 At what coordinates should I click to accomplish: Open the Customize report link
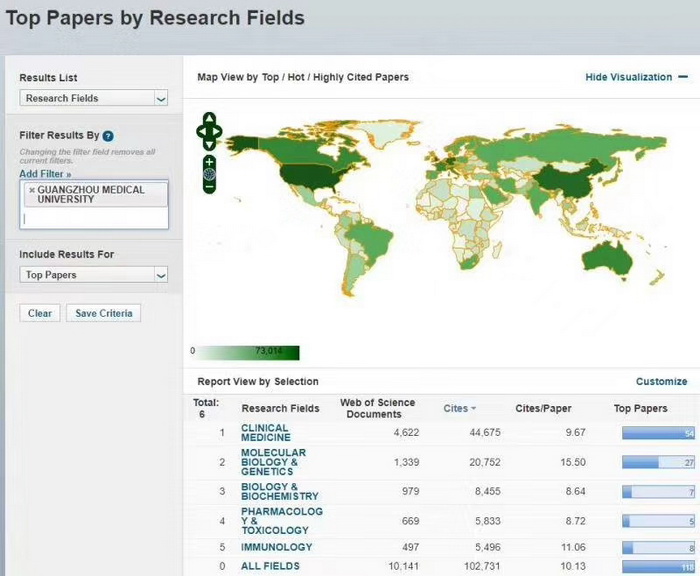click(661, 381)
